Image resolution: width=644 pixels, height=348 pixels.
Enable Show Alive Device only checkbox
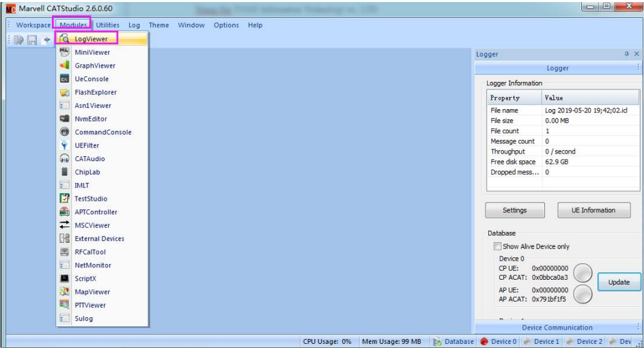point(498,246)
